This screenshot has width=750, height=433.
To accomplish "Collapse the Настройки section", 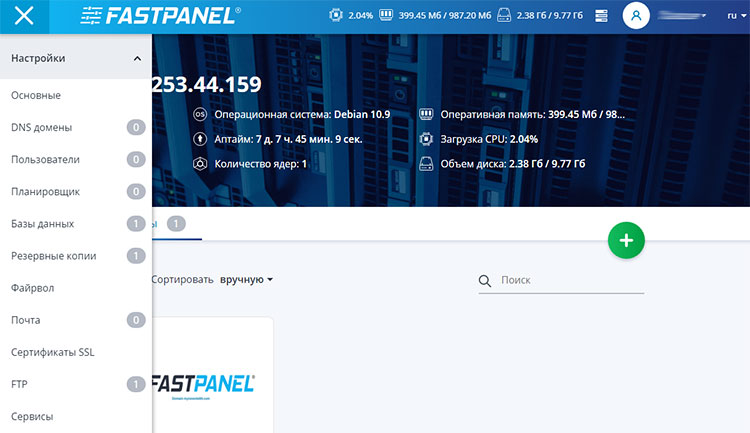I will click(x=137, y=59).
